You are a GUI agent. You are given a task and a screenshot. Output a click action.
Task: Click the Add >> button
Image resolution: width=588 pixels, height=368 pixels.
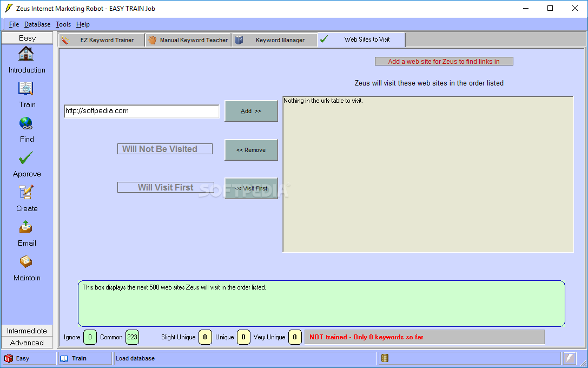(x=251, y=111)
